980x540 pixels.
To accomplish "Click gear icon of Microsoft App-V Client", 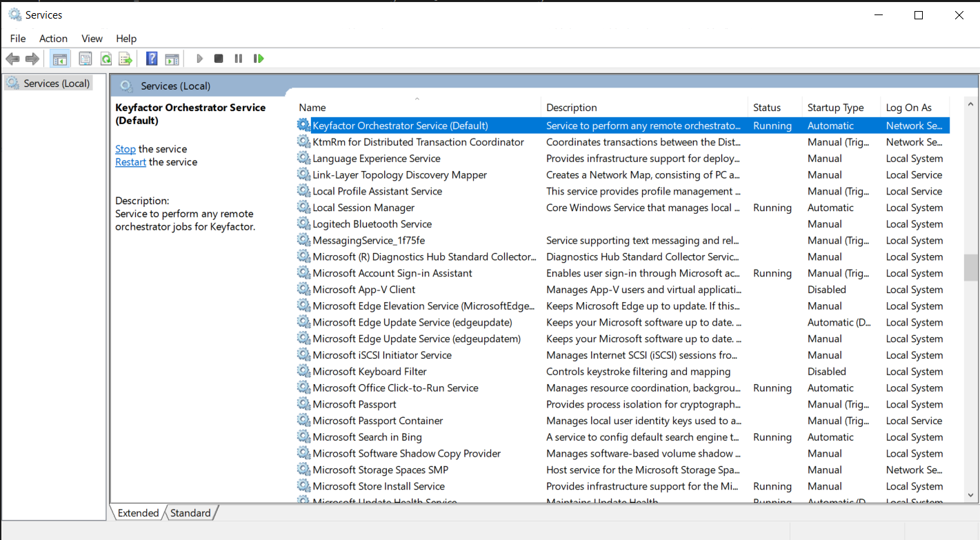I will (x=303, y=290).
